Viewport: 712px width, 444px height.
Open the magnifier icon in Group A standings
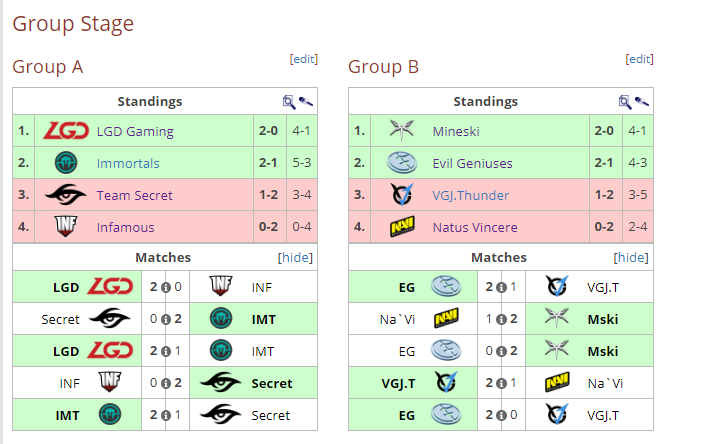click(x=289, y=102)
